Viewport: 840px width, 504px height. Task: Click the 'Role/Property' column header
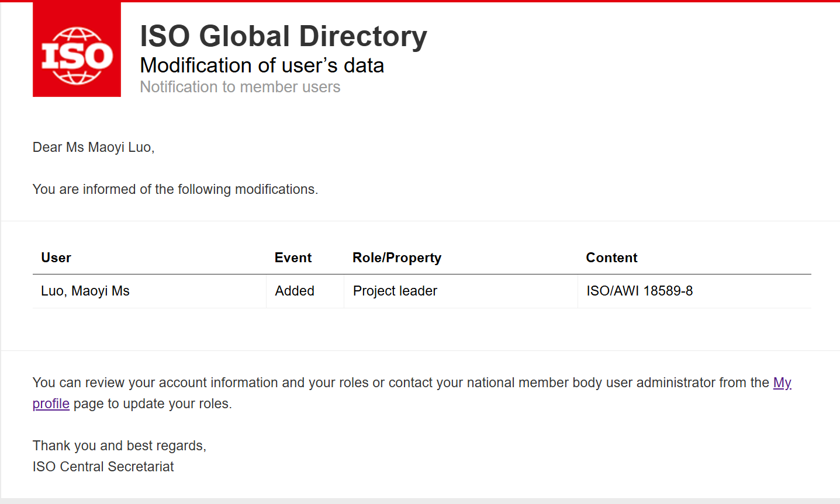[397, 258]
